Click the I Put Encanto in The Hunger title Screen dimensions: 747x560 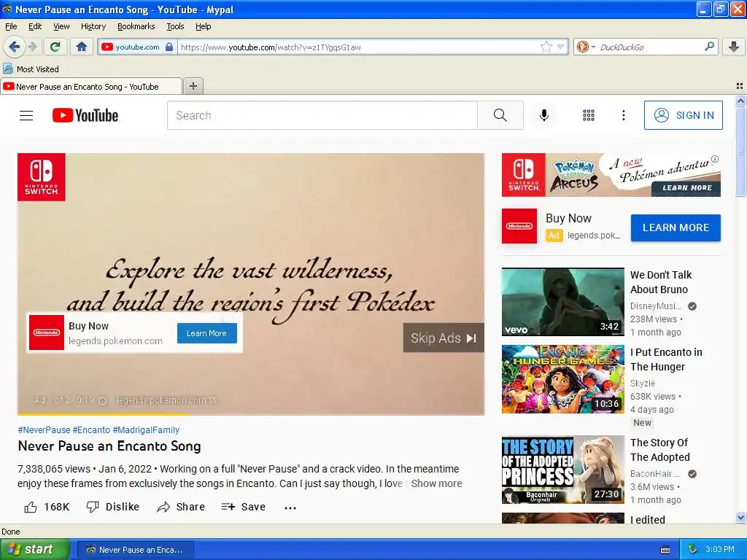coord(666,359)
